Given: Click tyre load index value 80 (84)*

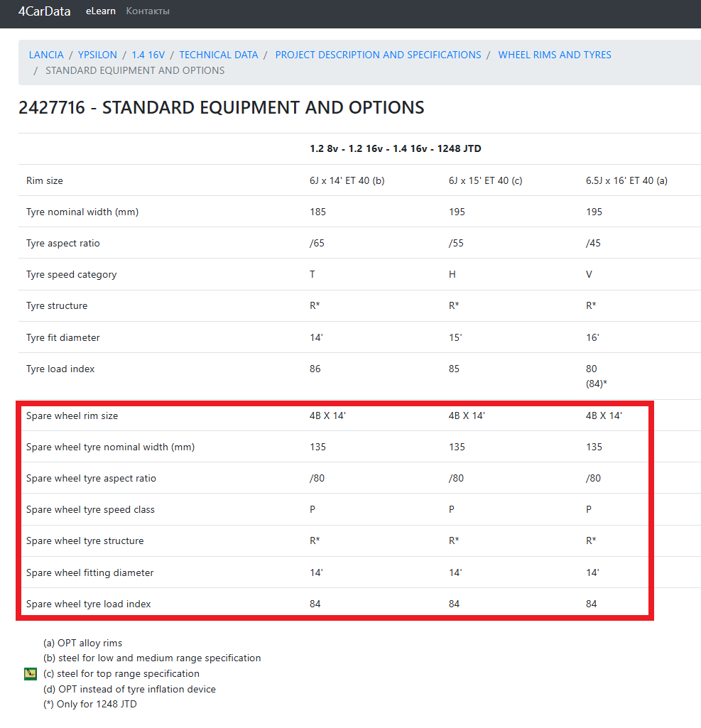Looking at the screenshot, I should coord(597,376).
